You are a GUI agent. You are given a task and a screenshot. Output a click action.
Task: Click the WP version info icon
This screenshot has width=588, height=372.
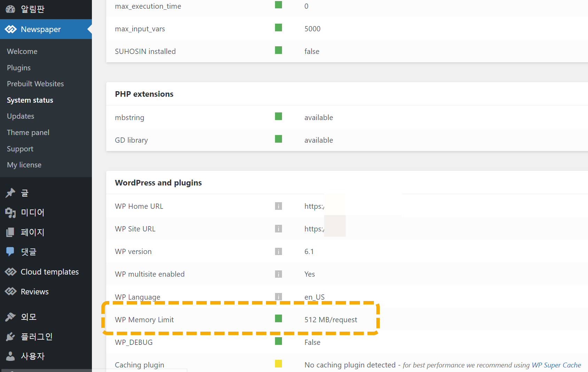coord(279,251)
